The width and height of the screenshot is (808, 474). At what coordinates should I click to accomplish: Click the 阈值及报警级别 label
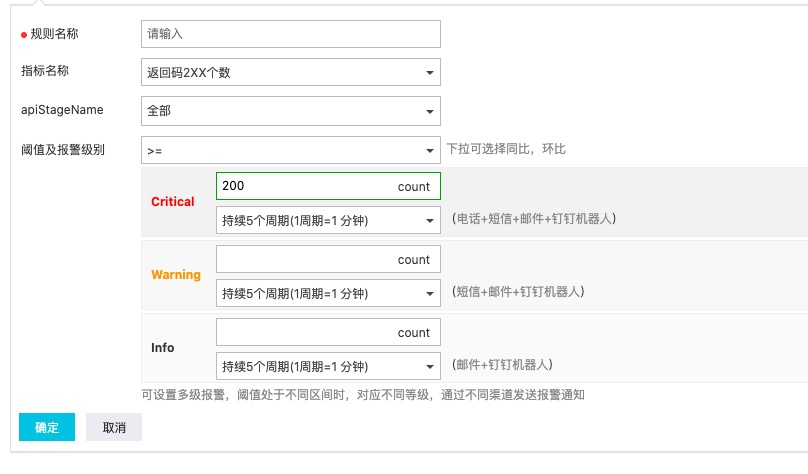[x=63, y=150]
